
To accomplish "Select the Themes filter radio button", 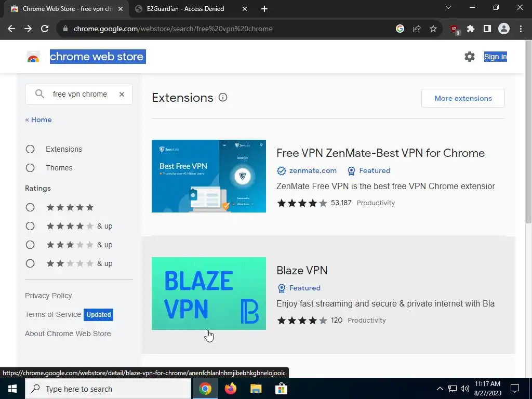I will point(30,168).
